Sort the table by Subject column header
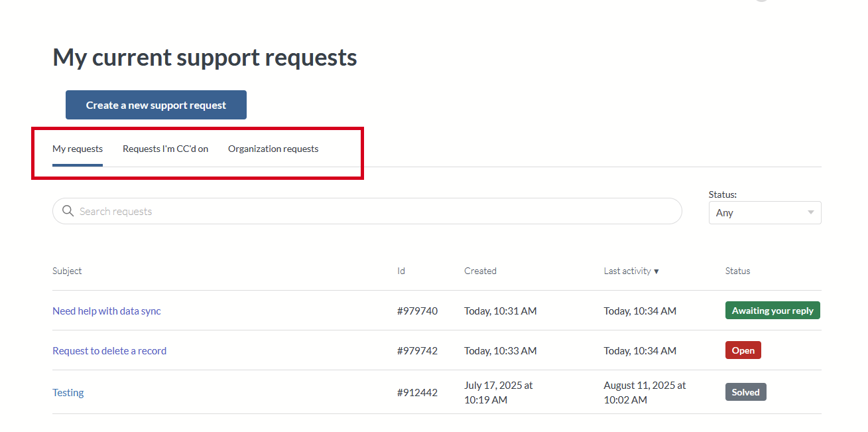 tap(67, 271)
